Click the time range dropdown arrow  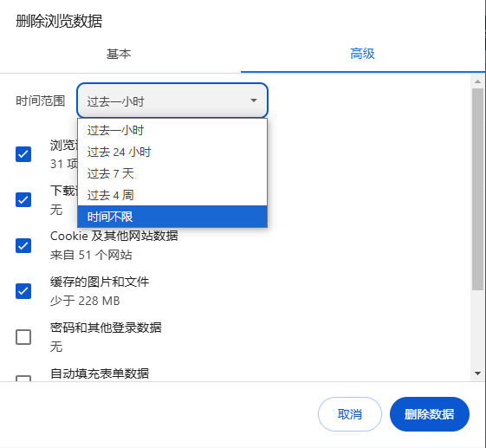(x=254, y=101)
